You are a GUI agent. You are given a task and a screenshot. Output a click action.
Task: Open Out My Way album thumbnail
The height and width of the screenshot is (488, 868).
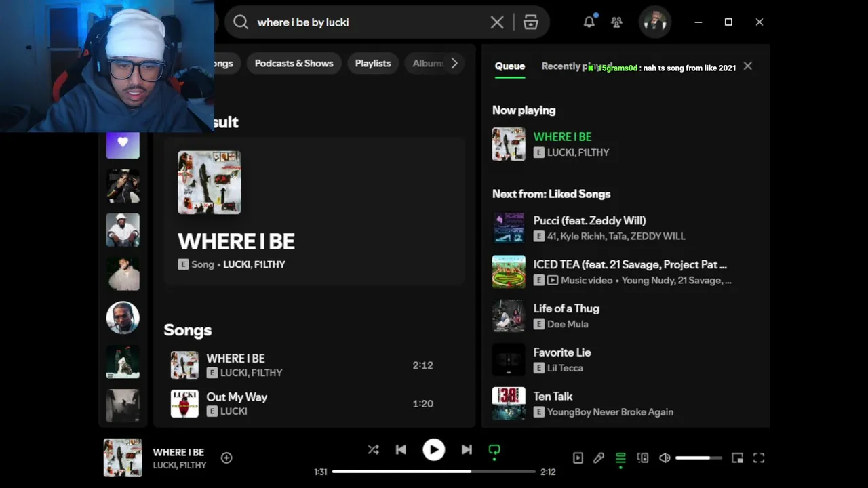[184, 403]
